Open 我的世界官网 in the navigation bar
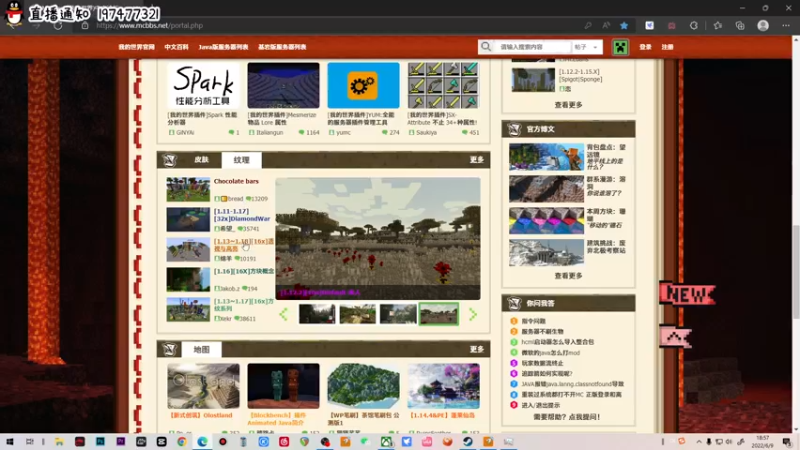The width and height of the screenshot is (800, 450). [x=136, y=47]
